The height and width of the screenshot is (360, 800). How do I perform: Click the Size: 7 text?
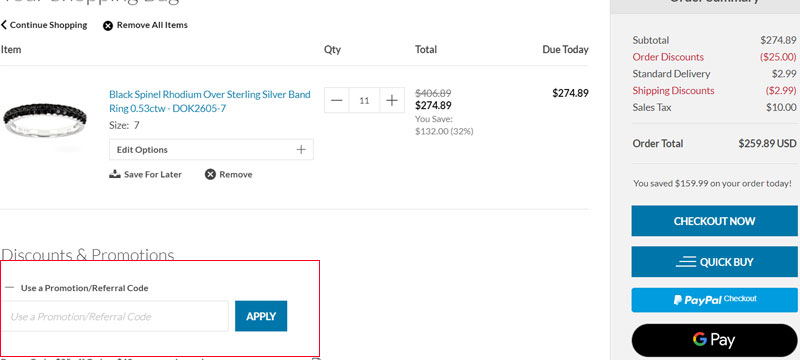click(x=124, y=125)
